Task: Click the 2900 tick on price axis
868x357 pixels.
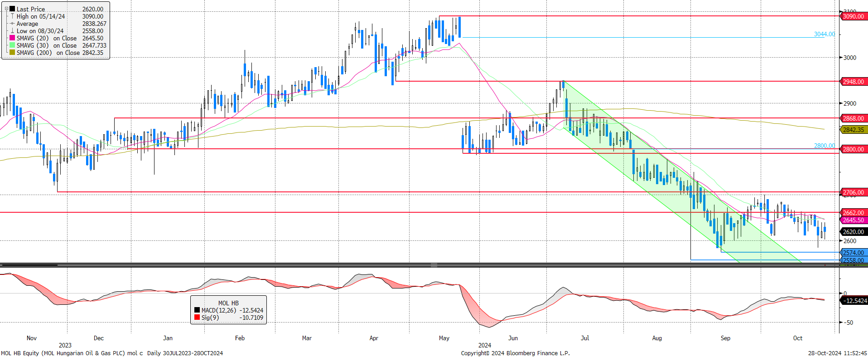Action: click(850, 103)
